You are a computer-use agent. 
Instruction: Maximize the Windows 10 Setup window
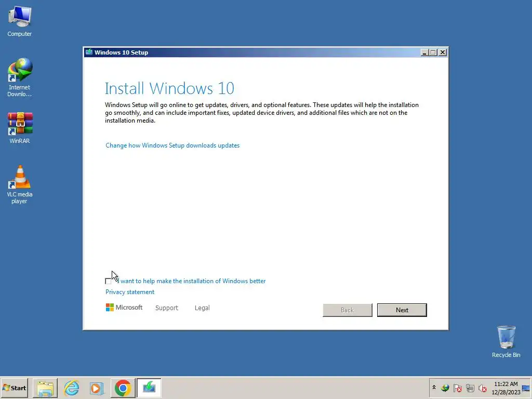[x=433, y=52]
